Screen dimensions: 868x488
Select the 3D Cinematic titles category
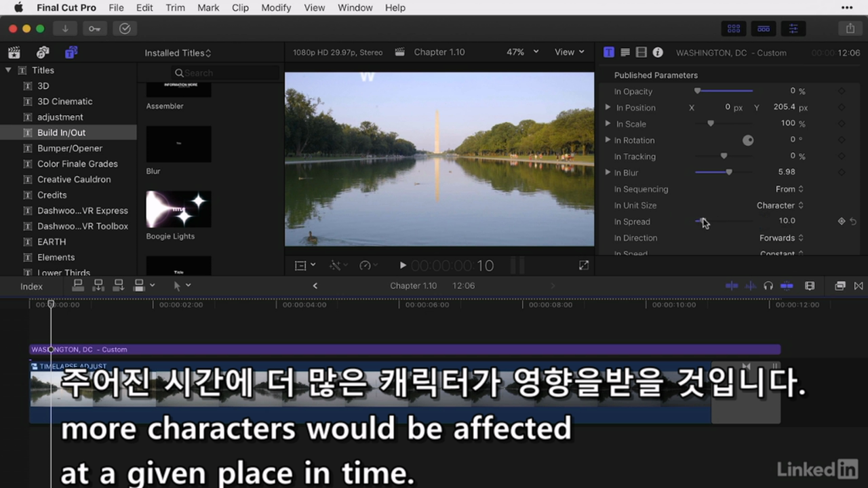pyautogui.click(x=65, y=102)
